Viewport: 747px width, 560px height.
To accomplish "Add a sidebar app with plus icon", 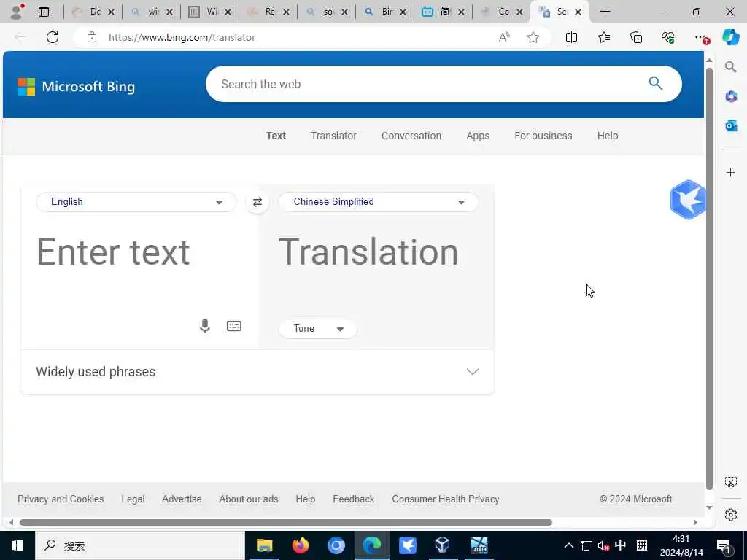I will (x=731, y=172).
